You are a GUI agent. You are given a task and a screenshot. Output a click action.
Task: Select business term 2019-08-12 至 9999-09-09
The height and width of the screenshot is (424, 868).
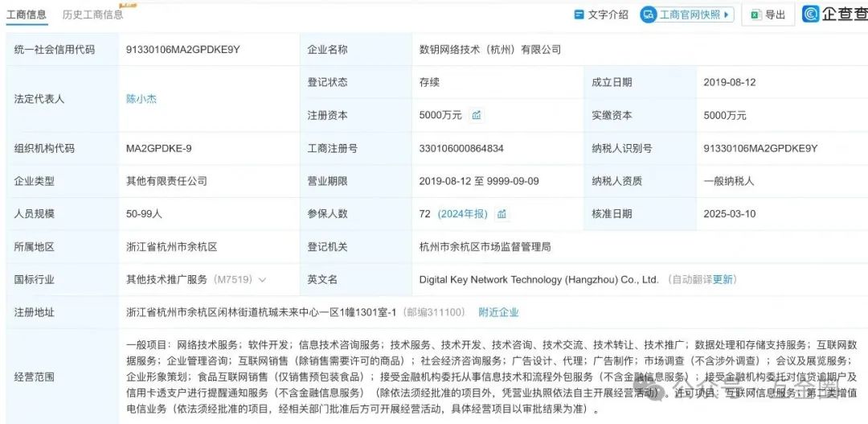coord(479,181)
